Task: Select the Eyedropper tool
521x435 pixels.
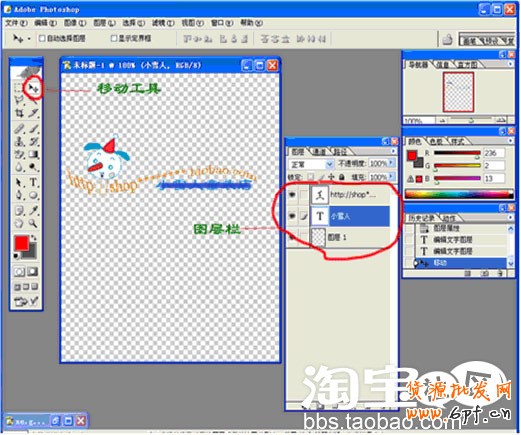Action: [x=33, y=211]
